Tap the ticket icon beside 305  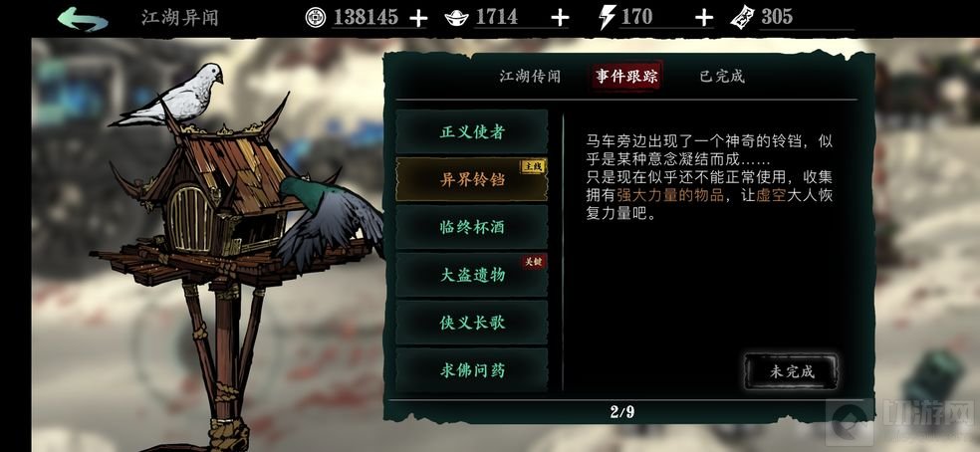pos(742,18)
